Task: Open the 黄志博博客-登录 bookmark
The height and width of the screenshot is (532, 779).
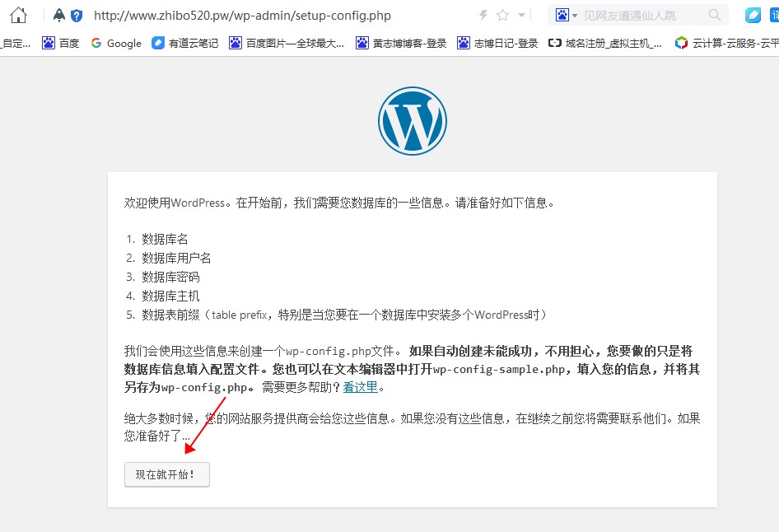Action: (401, 43)
